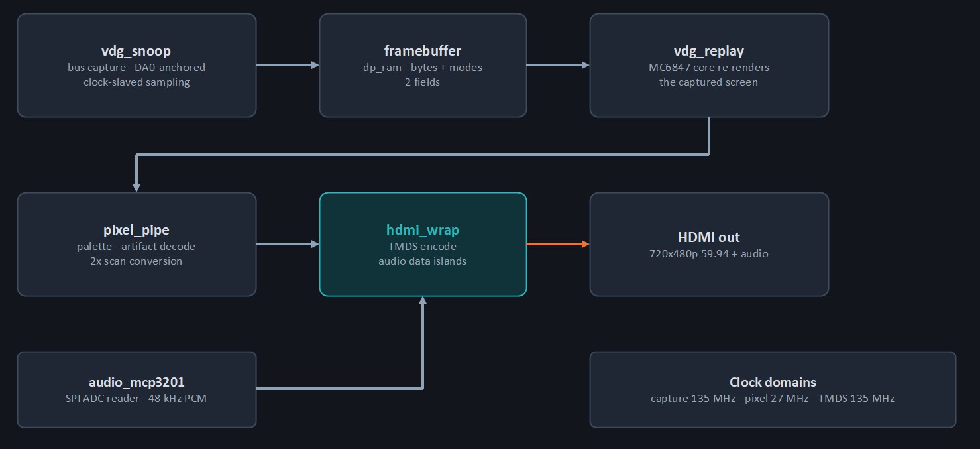Image resolution: width=980 pixels, height=449 pixels.
Task: Select the audio_mcp3201 block
Action: [136, 390]
